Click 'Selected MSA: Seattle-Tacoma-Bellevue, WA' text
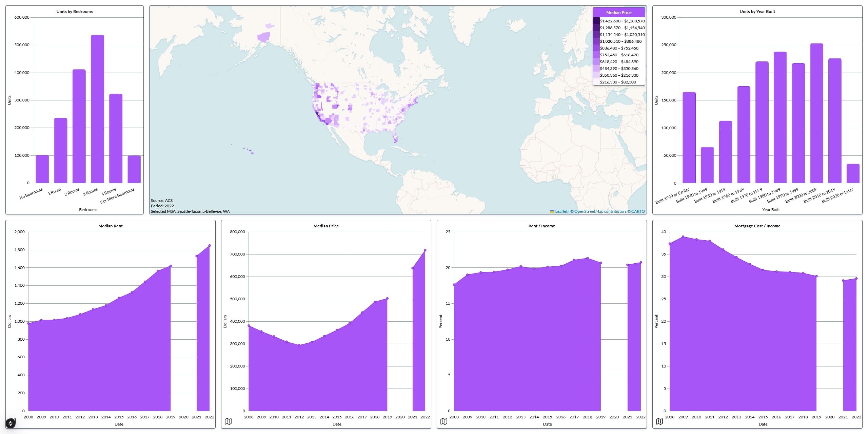868x434 pixels. point(190,211)
